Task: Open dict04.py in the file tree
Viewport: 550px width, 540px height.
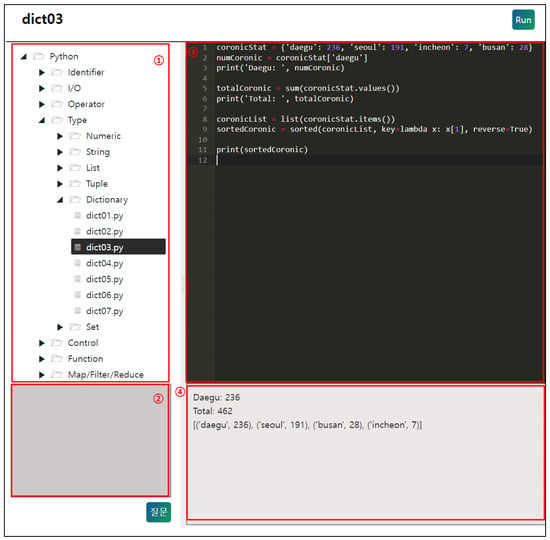Action: click(x=105, y=264)
